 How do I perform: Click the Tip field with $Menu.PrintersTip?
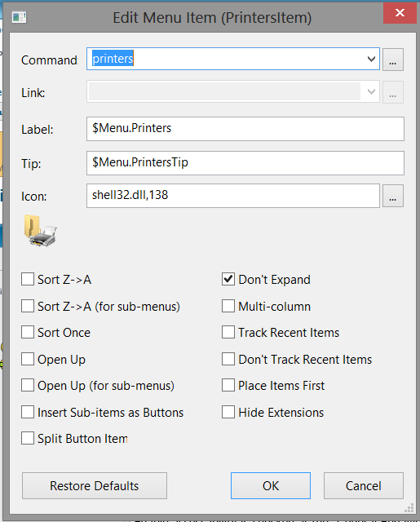(x=245, y=163)
